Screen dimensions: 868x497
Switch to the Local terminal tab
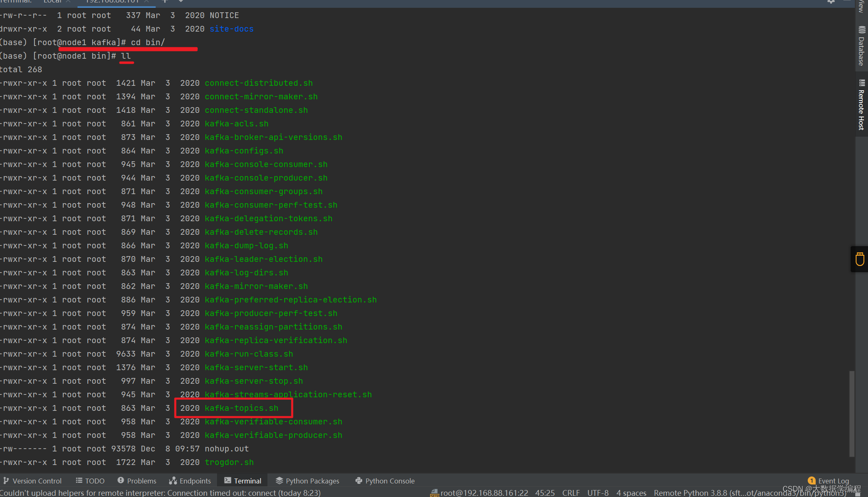pyautogui.click(x=52, y=1)
